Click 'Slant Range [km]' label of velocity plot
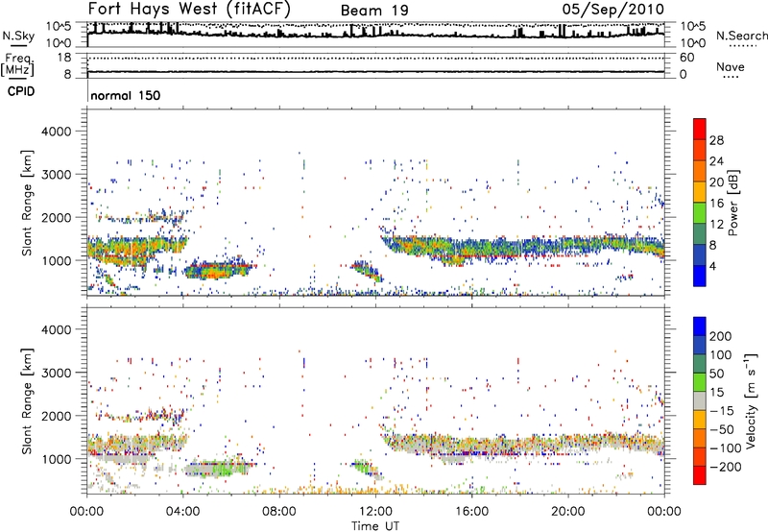Image resolution: width=768 pixels, height=532 pixels. (x=27, y=401)
